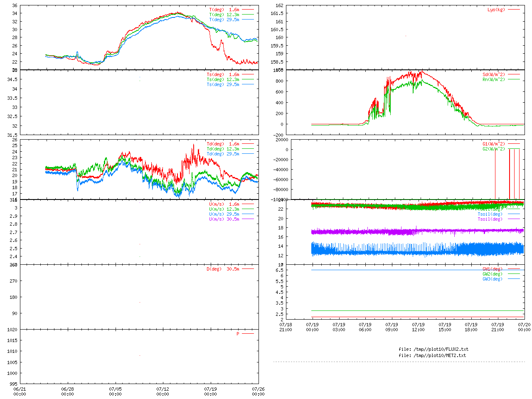Click the '07/26 00:00' x-axis date label

pos(258,392)
